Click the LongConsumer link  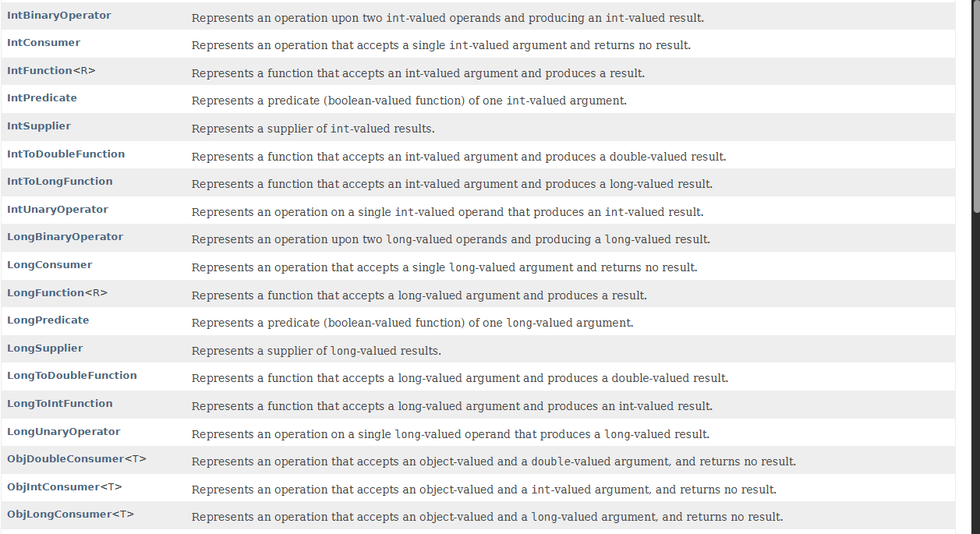point(50,265)
